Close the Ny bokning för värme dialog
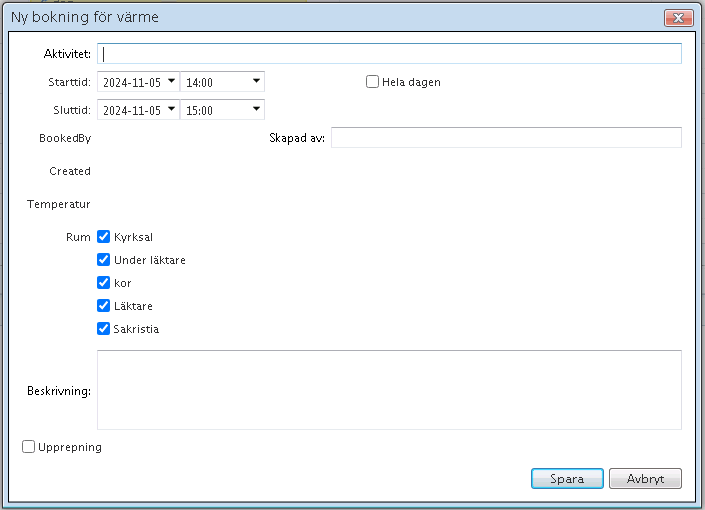The width and height of the screenshot is (705, 510). tap(679, 18)
